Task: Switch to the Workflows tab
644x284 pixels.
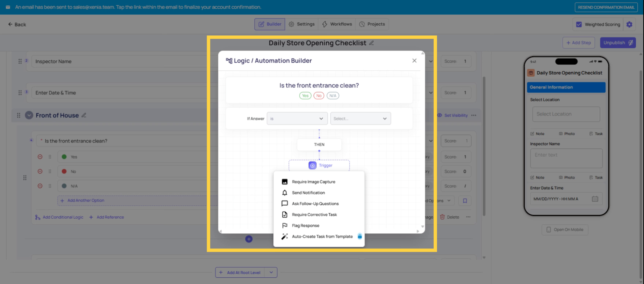Action: pyautogui.click(x=337, y=24)
